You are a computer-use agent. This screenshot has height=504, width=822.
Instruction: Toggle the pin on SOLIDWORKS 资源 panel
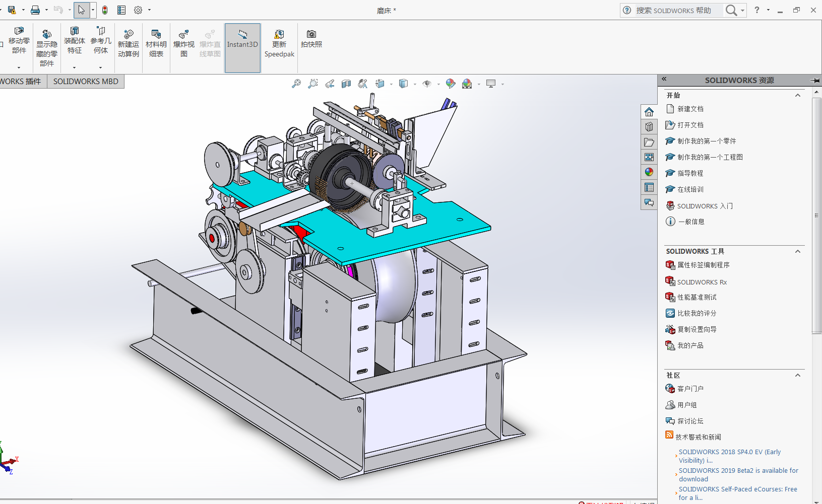(x=815, y=81)
